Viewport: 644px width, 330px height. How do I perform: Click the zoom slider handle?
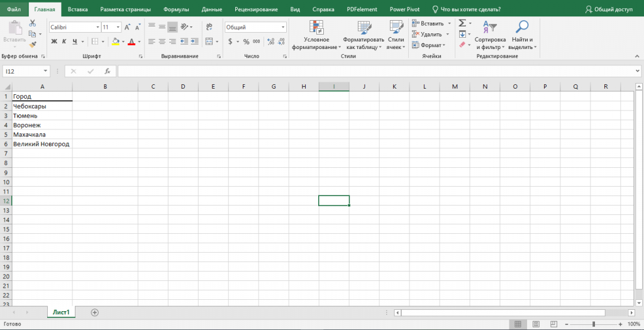click(593, 324)
